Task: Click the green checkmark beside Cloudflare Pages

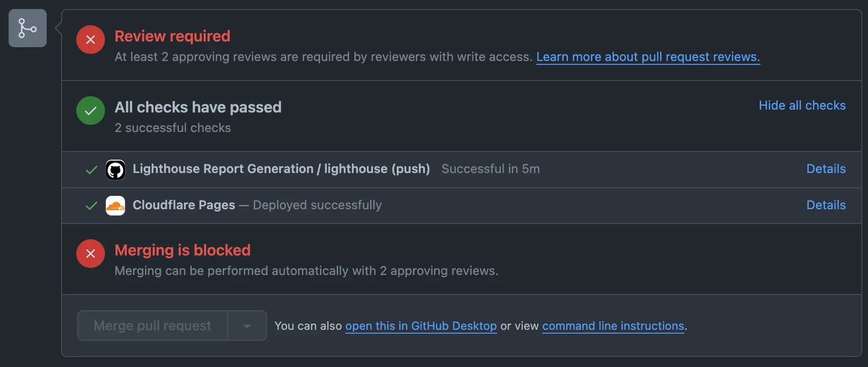Action: 91,206
